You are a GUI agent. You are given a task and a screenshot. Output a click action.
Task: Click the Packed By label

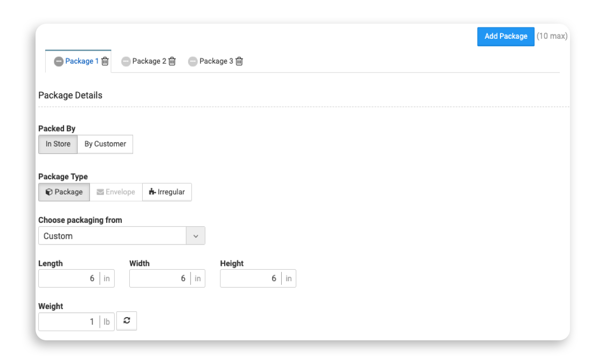click(57, 129)
